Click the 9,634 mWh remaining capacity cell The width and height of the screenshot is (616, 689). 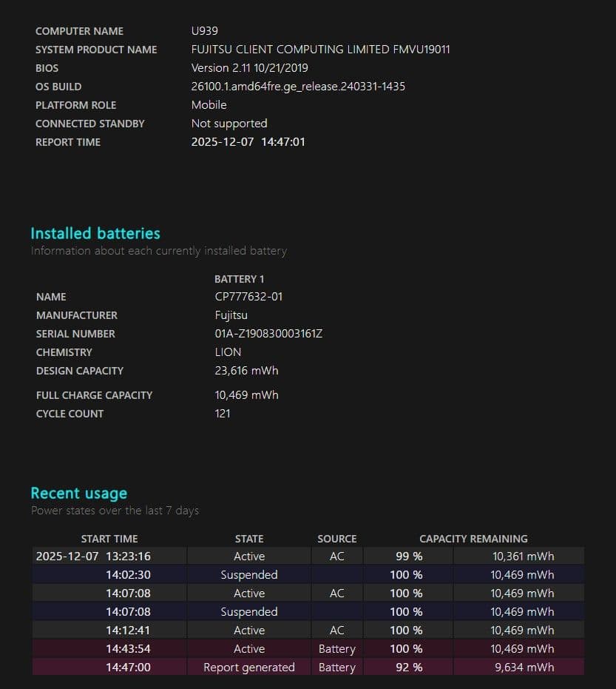(523, 668)
